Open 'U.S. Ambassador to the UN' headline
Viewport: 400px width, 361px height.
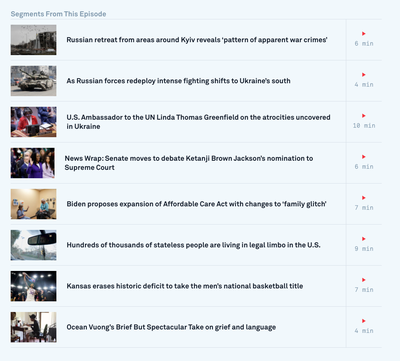(198, 122)
